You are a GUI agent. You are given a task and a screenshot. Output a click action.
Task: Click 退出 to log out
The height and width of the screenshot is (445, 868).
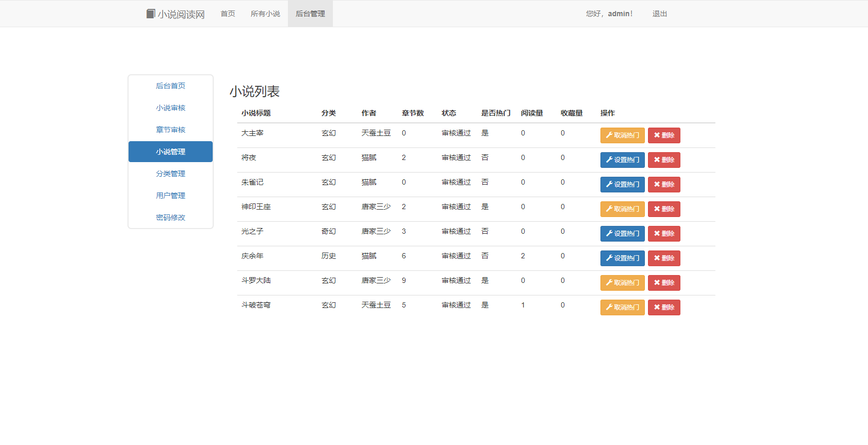click(659, 14)
